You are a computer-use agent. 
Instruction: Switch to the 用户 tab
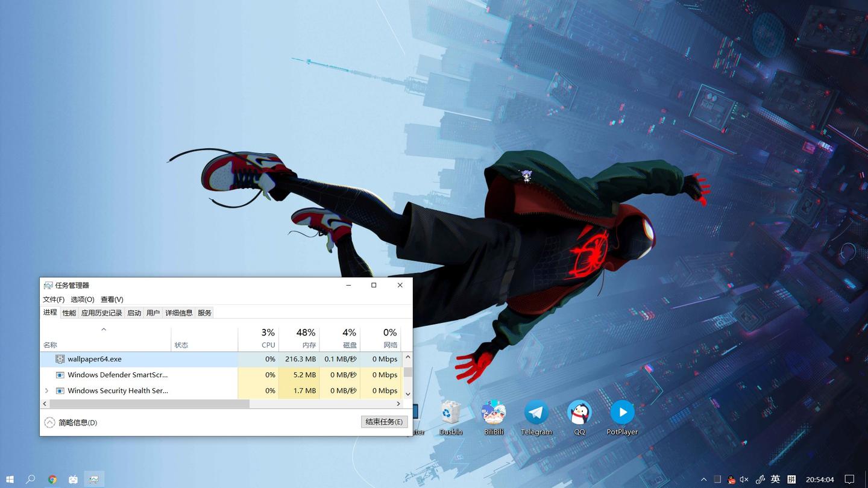[x=153, y=313]
